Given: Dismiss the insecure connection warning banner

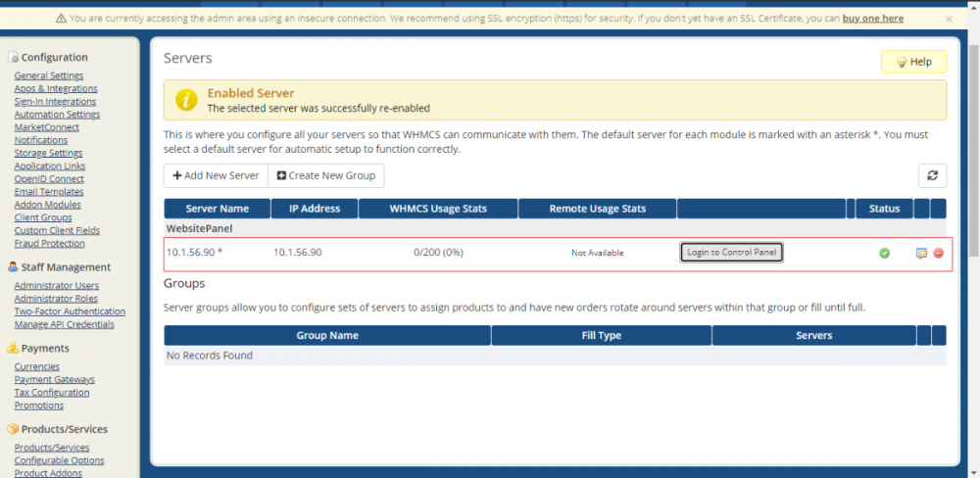Looking at the screenshot, I should 949,19.
